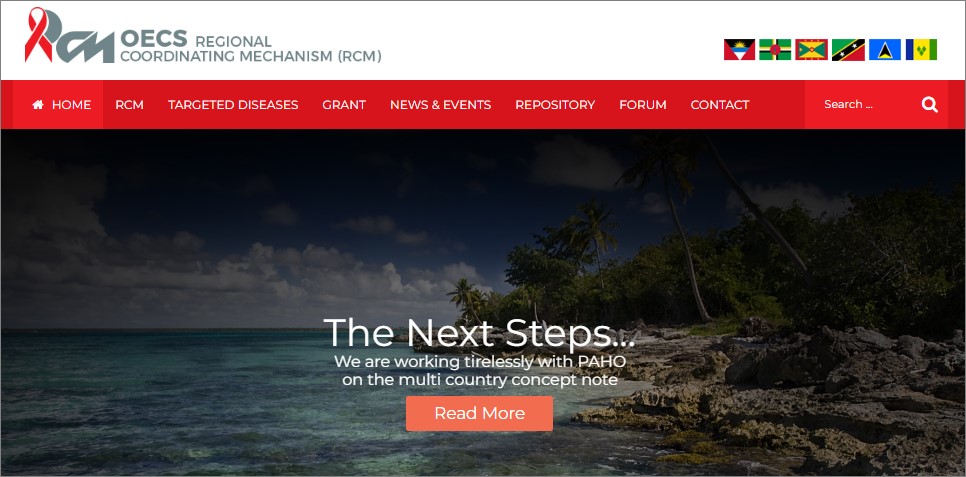Click the Read More button
This screenshot has width=966, height=477.
pos(479,414)
